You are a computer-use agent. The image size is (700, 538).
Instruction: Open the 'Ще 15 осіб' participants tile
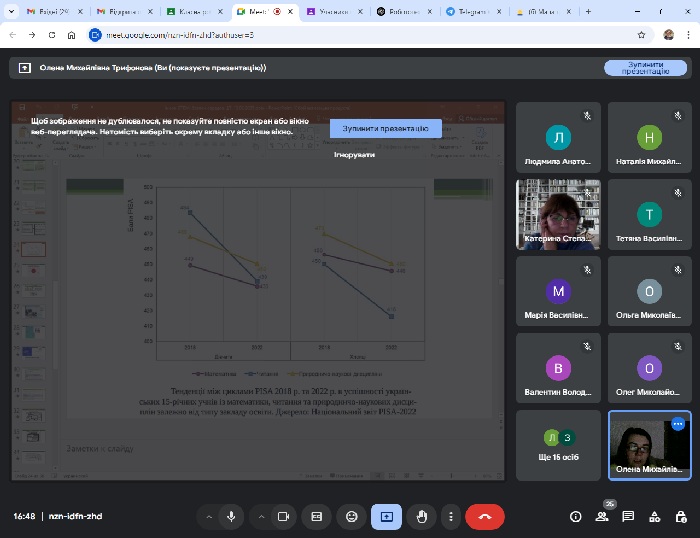click(558, 445)
